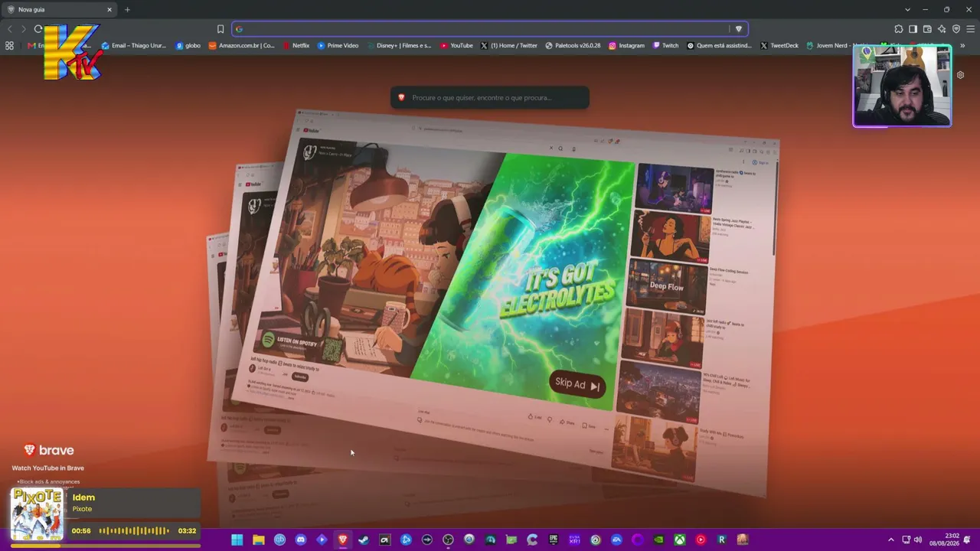Open the volume control in system tray
Image resolution: width=980 pixels, height=551 pixels.
(x=918, y=540)
